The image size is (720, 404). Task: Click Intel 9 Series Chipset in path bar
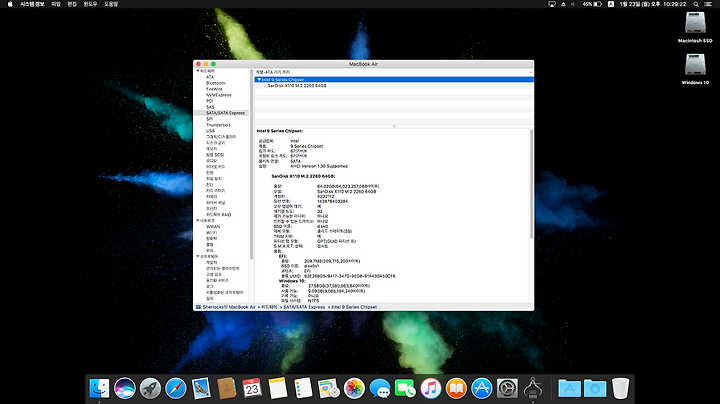354,307
